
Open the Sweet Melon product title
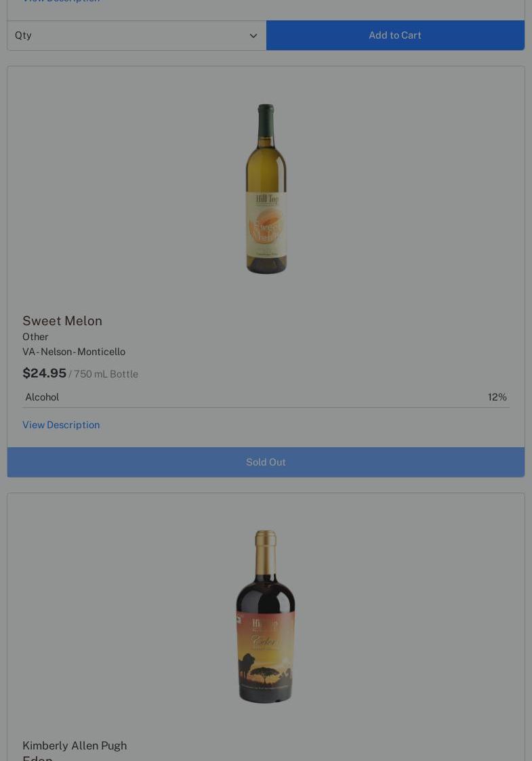click(x=62, y=321)
